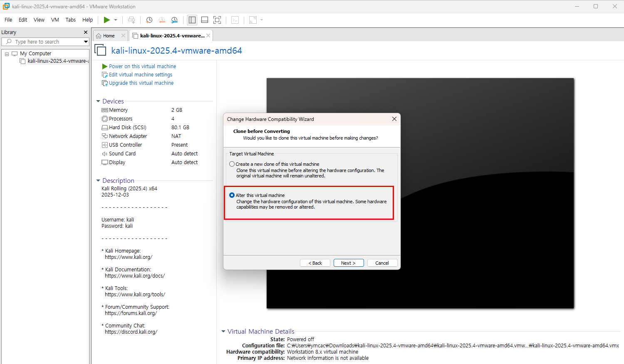
Task: Click the Processors value 4
Action: (x=173, y=119)
